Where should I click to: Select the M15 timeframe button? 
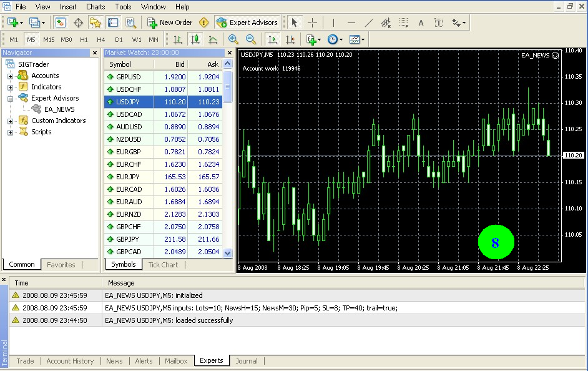point(49,39)
